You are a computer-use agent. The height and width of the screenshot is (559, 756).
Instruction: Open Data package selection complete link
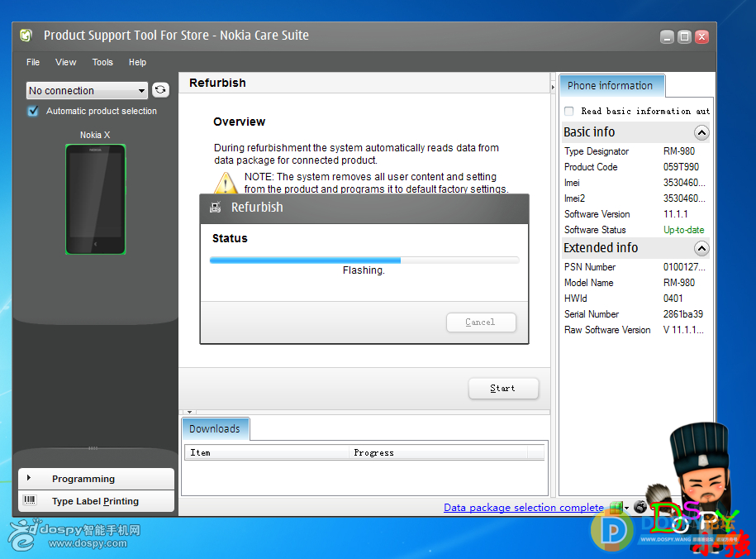(x=523, y=508)
